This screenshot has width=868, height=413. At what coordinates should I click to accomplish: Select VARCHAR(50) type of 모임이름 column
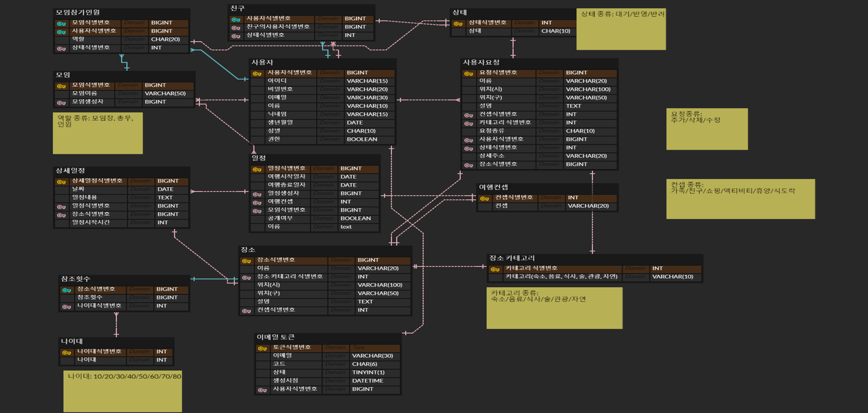click(165, 93)
